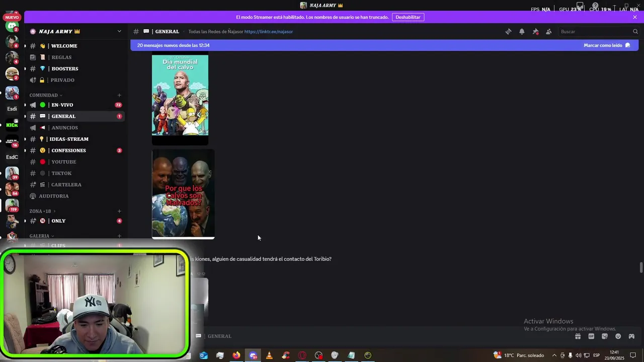644x362 pixels.
Task: Open notification settings bell icon
Action: tap(522, 31)
